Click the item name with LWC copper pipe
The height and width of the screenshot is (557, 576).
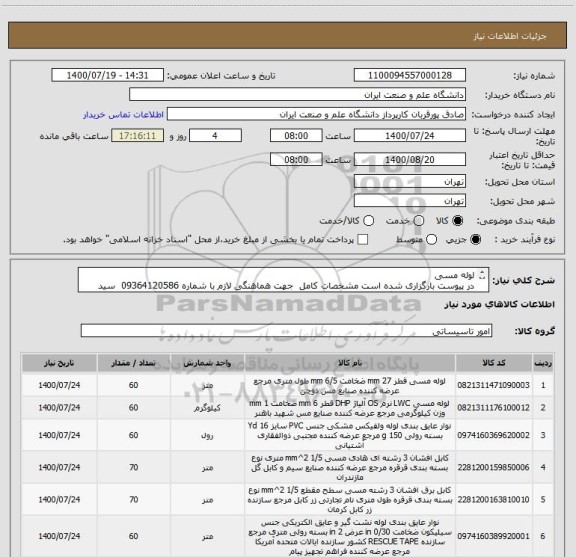point(349,408)
